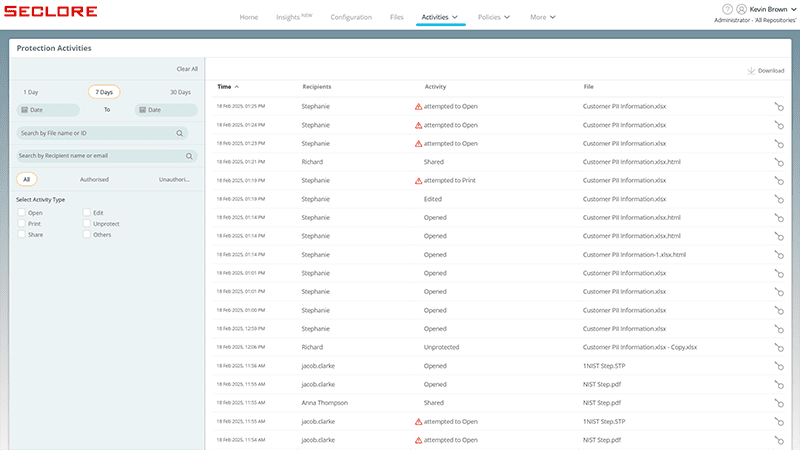Click the action icon for Stephanie's Edited row
Viewport: 800px width, 450px height.
(779, 199)
